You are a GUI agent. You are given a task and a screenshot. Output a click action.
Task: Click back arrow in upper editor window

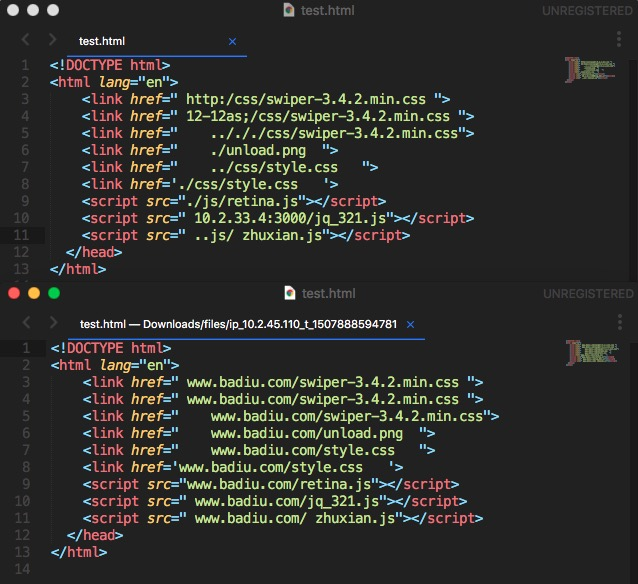point(25,39)
